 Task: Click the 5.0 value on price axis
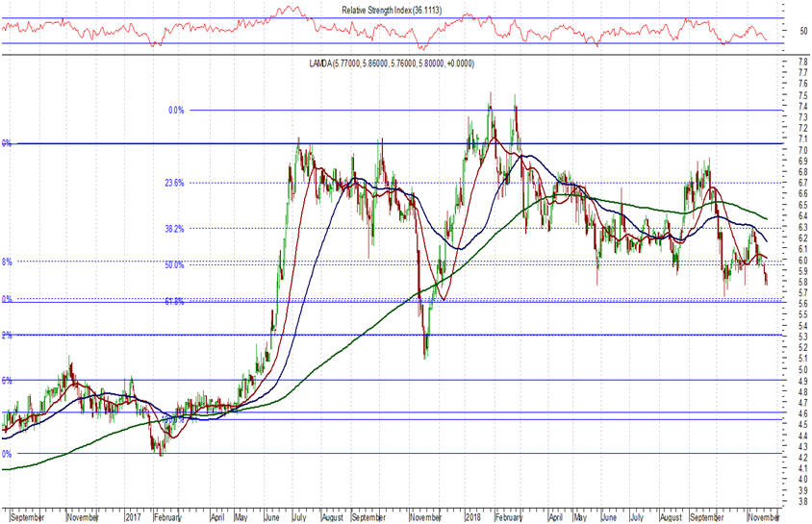tap(775, 369)
